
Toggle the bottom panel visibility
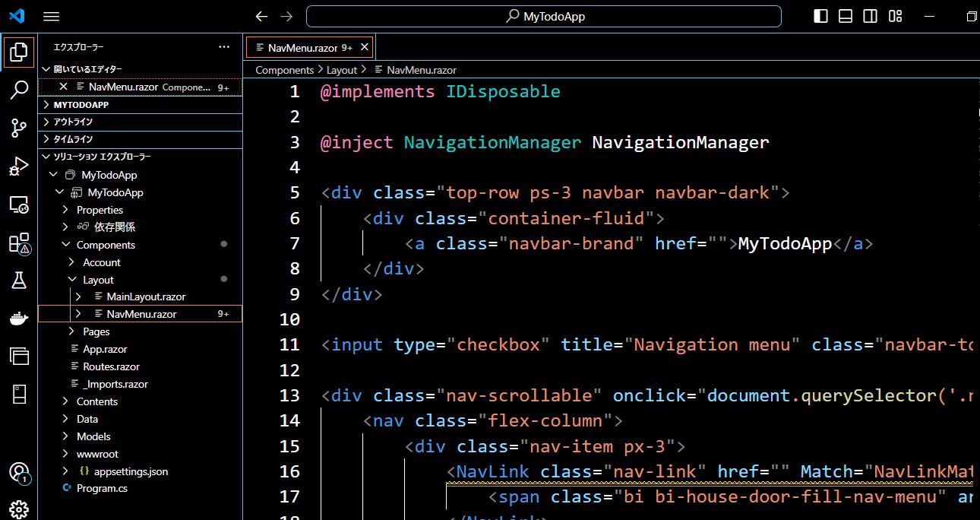pos(845,15)
